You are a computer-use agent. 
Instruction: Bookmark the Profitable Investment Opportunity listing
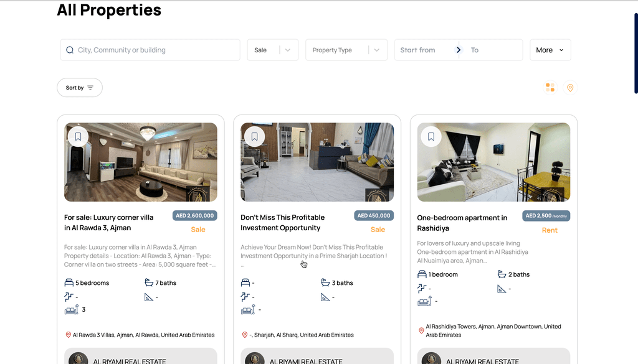[255, 136]
